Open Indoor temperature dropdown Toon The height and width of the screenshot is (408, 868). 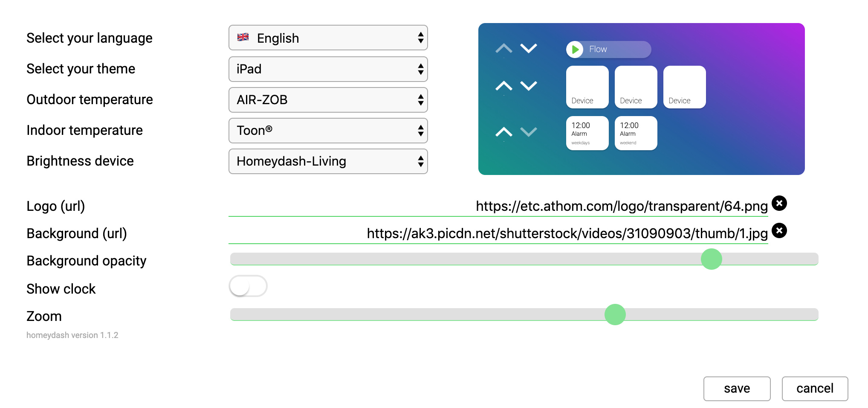328,131
